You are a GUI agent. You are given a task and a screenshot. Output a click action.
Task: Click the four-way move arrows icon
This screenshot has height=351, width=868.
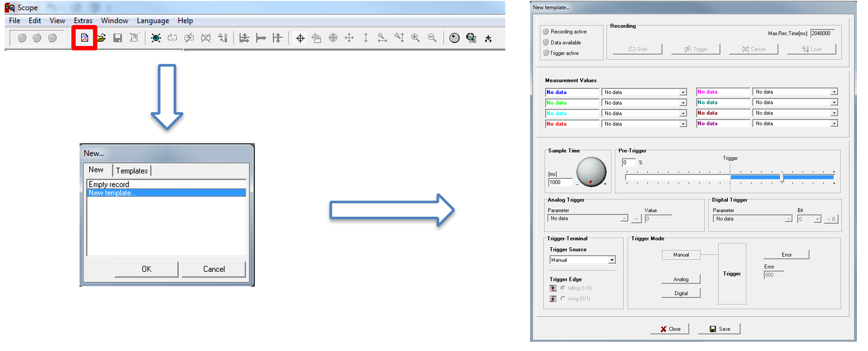349,38
